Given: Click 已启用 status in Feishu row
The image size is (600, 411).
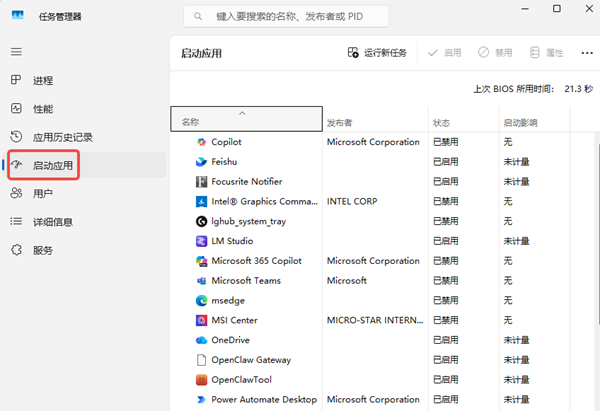Looking at the screenshot, I should pos(445,162).
